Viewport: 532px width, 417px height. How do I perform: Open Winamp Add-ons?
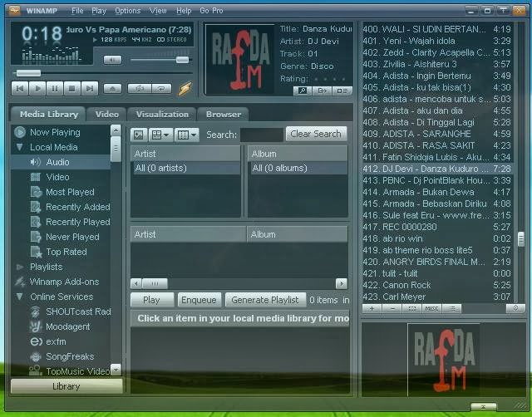click(x=65, y=282)
